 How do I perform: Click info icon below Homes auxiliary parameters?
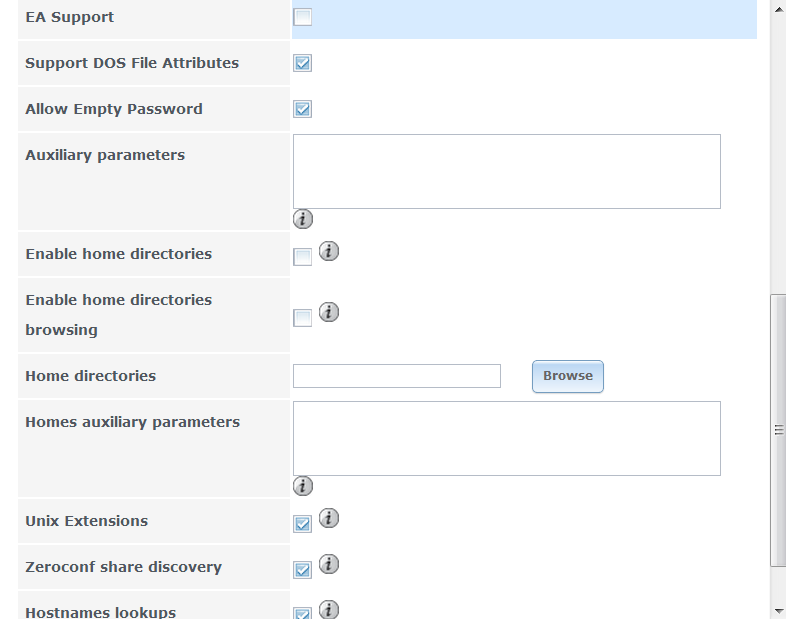tap(303, 486)
